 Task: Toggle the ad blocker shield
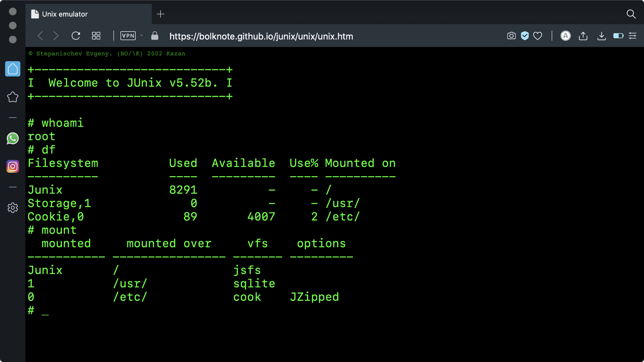coord(525,36)
